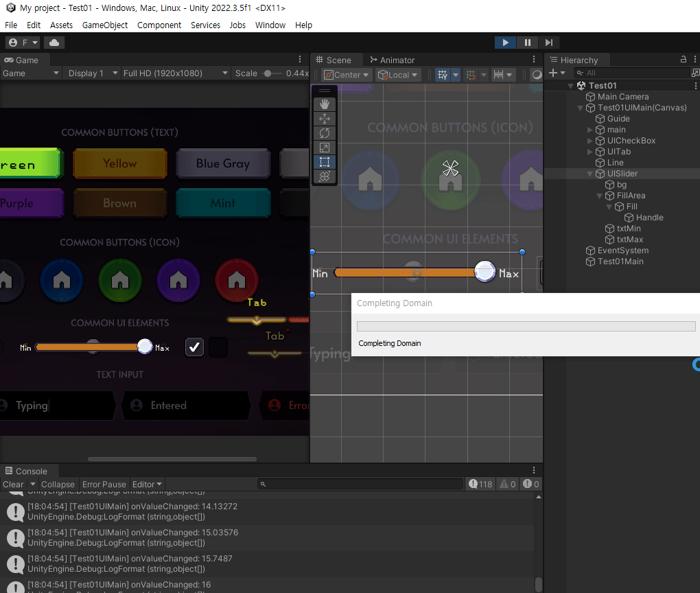Open the Component menu
This screenshot has width=700, height=593.
point(159,25)
